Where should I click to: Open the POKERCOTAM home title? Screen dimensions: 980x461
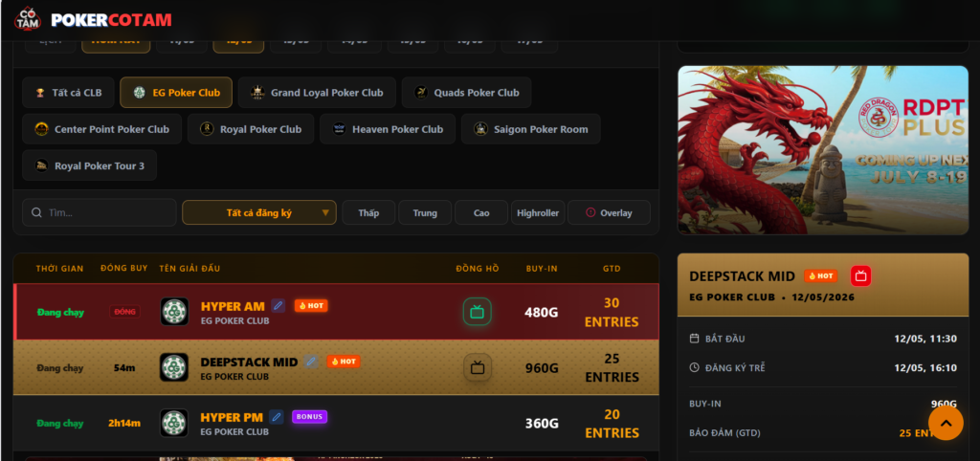click(x=111, y=20)
